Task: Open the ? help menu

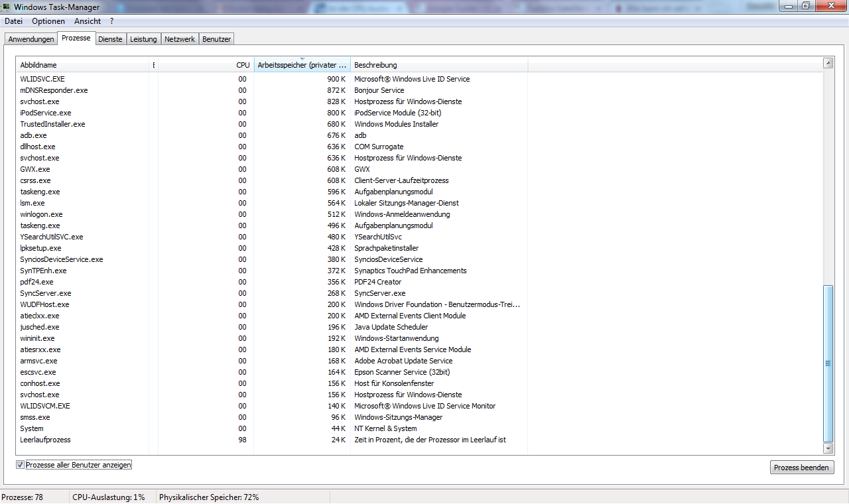Action: pyautogui.click(x=112, y=21)
